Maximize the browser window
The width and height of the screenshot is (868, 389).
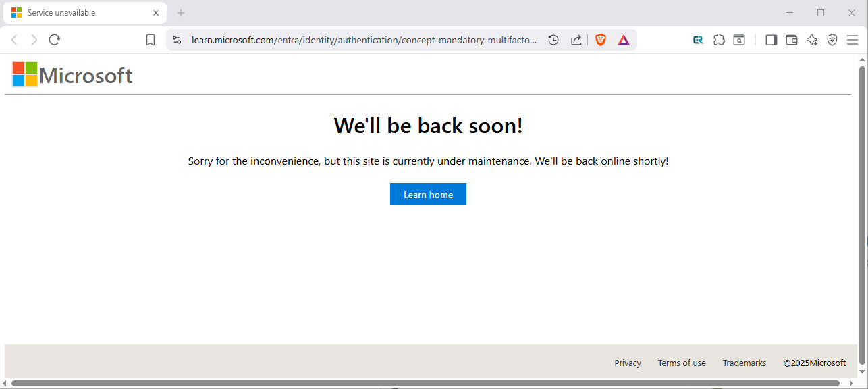[x=821, y=13]
